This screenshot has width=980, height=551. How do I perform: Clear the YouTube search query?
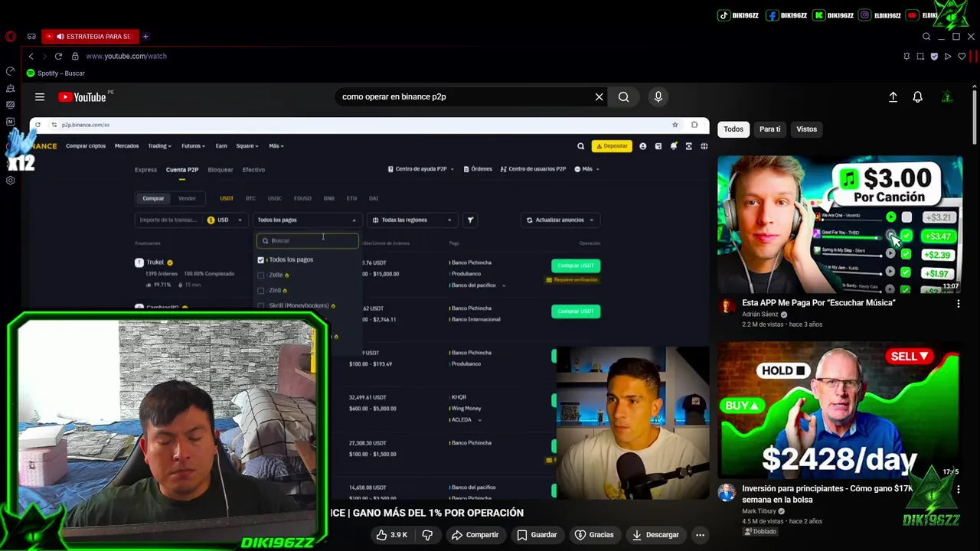[599, 96]
